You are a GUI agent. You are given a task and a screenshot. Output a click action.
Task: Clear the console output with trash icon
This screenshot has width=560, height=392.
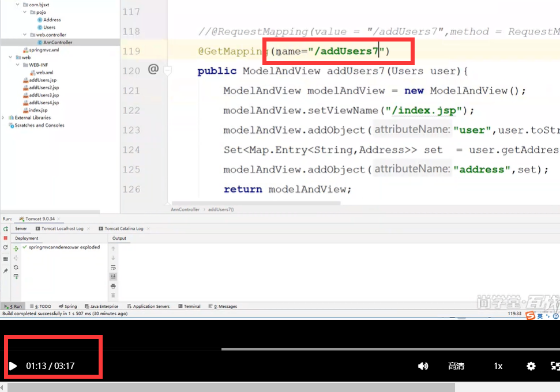tap(113, 295)
